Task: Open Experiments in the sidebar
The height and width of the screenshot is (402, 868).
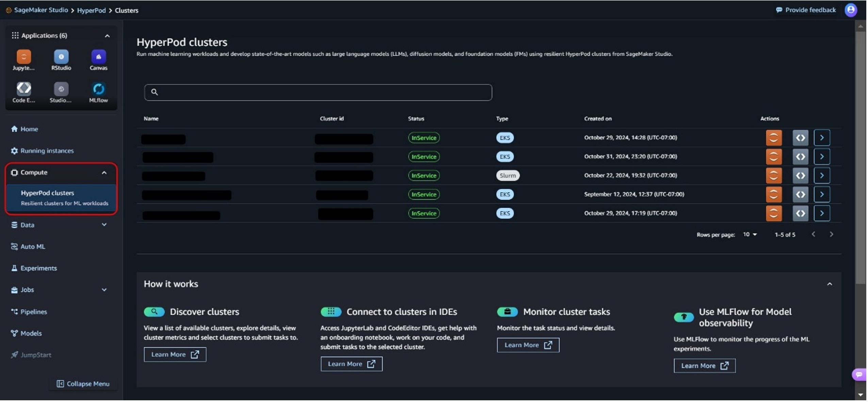Action: (x=34, y=269)
